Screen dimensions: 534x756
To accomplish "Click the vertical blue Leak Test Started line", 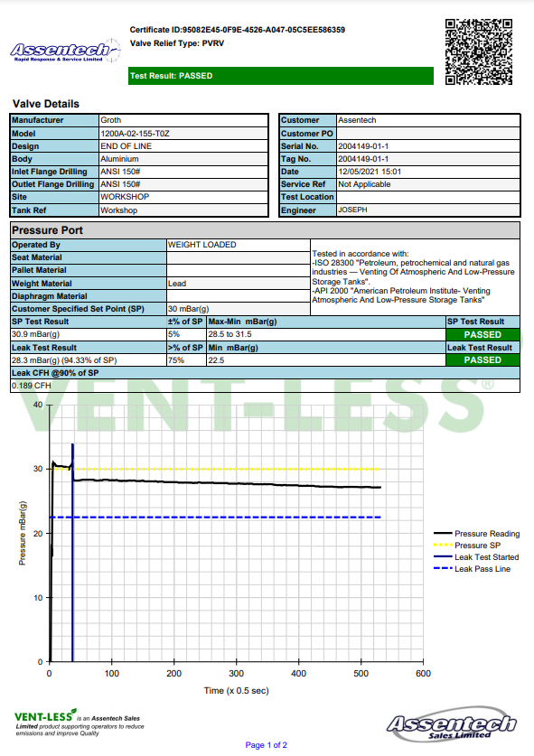I will (x=72, y=552).
